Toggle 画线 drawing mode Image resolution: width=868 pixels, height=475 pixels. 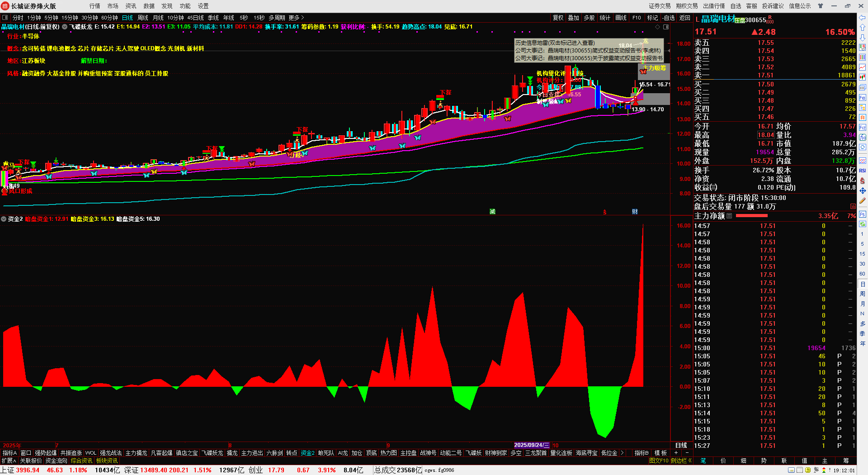(x=621, y=18)
